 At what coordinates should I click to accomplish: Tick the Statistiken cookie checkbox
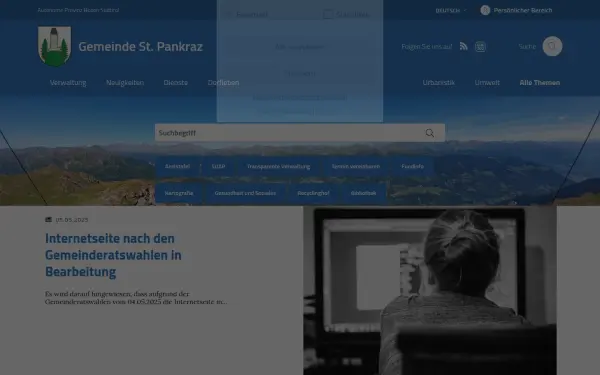(328, 14)
